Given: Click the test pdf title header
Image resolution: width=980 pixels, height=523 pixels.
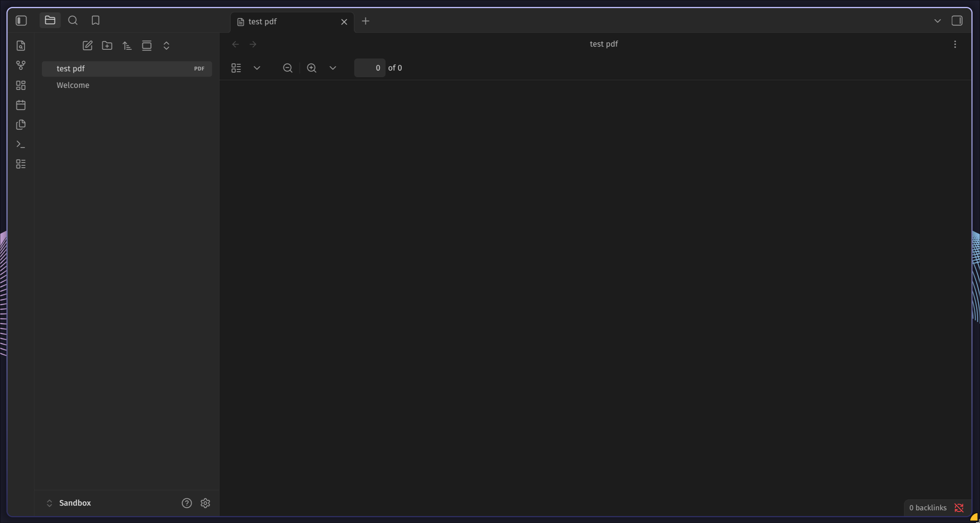Looking at the screenshot, I should coord(604,44).
